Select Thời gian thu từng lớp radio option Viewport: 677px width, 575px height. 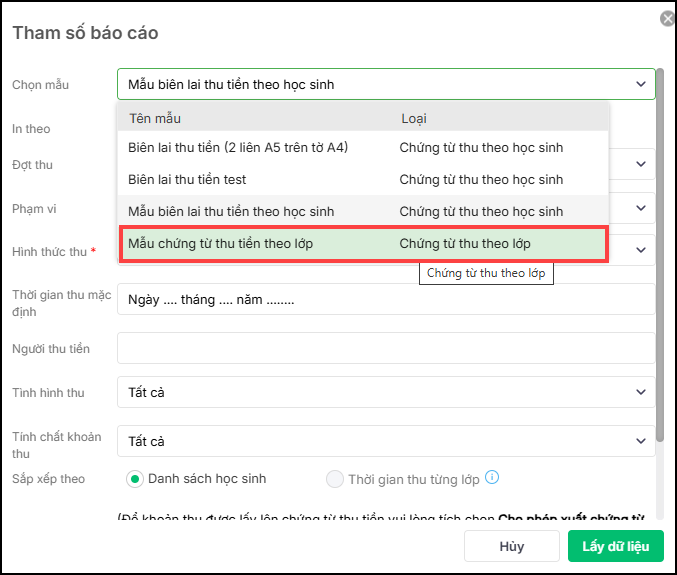click(x=335, y=479)
